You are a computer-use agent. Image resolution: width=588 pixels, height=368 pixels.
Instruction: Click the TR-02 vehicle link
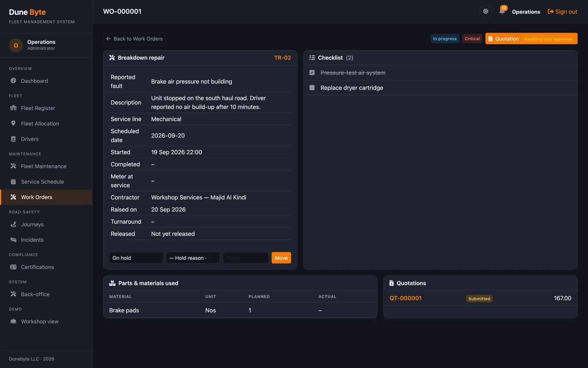coord(283,58)
